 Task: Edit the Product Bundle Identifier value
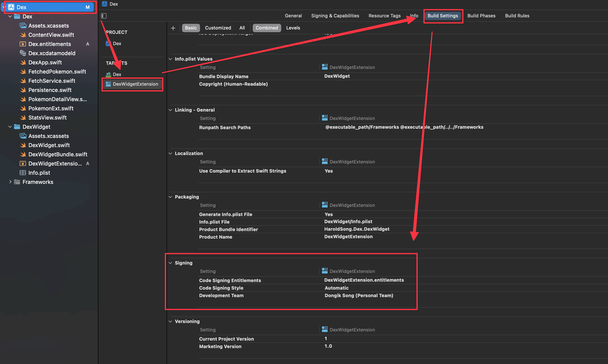point(357,229)
